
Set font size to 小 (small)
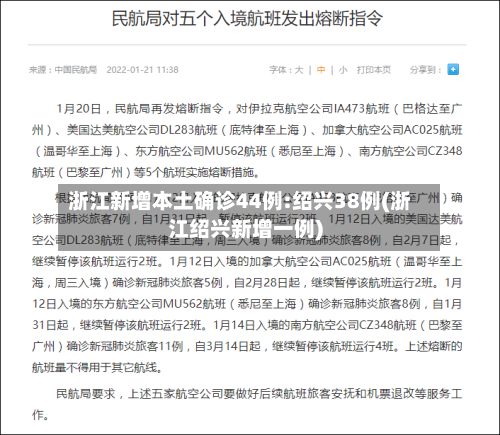[x=343, y=70]
